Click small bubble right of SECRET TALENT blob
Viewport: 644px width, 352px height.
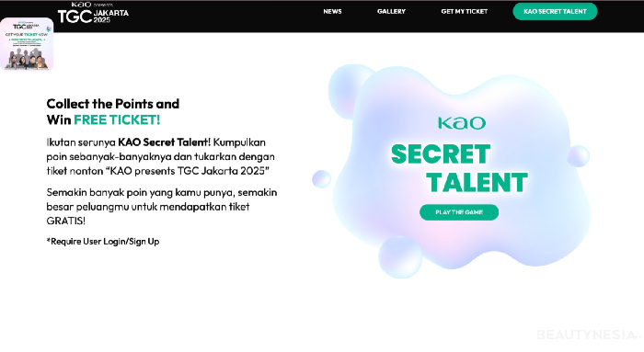pyautogui.click(x=579, y=156)
